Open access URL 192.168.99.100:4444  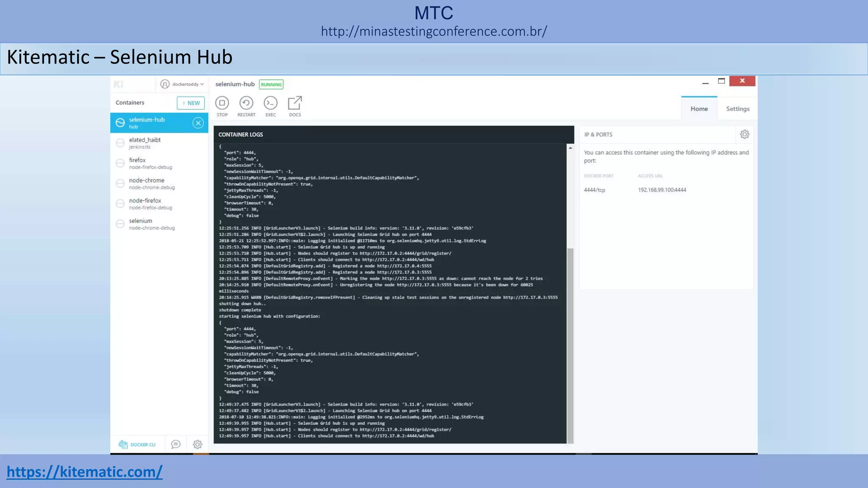662,190
